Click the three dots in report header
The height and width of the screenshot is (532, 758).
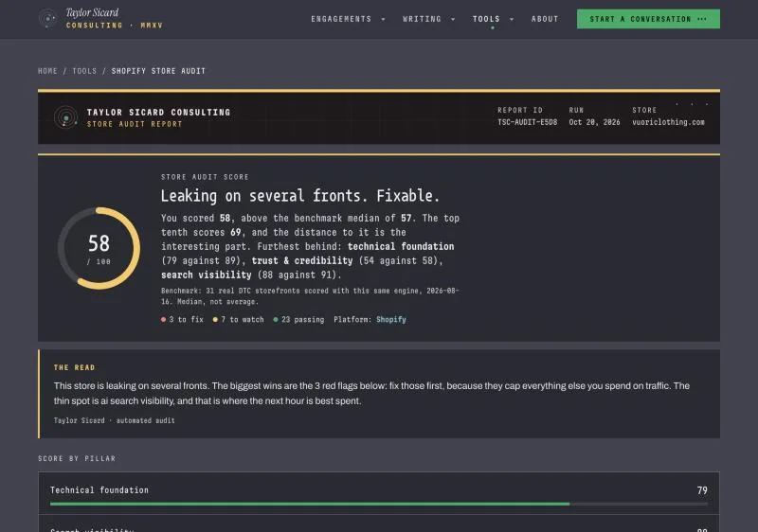pyautogui.click(x=692, y=104)
